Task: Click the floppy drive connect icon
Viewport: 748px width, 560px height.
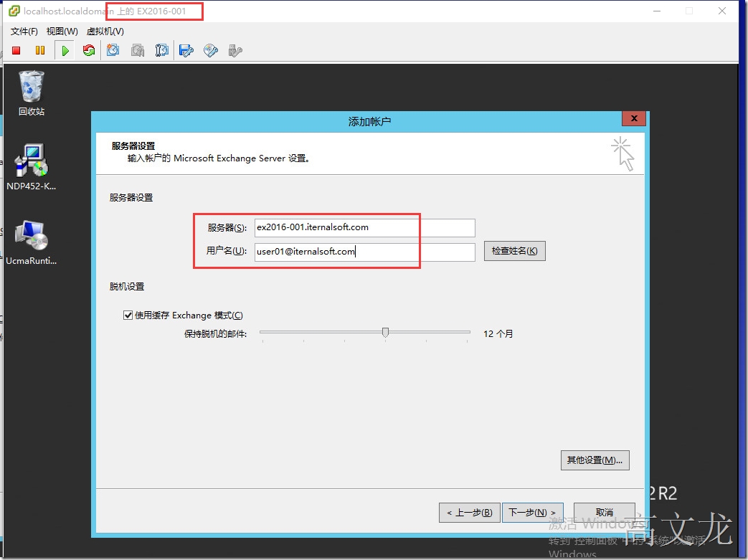Action: [x=186, y=51]
